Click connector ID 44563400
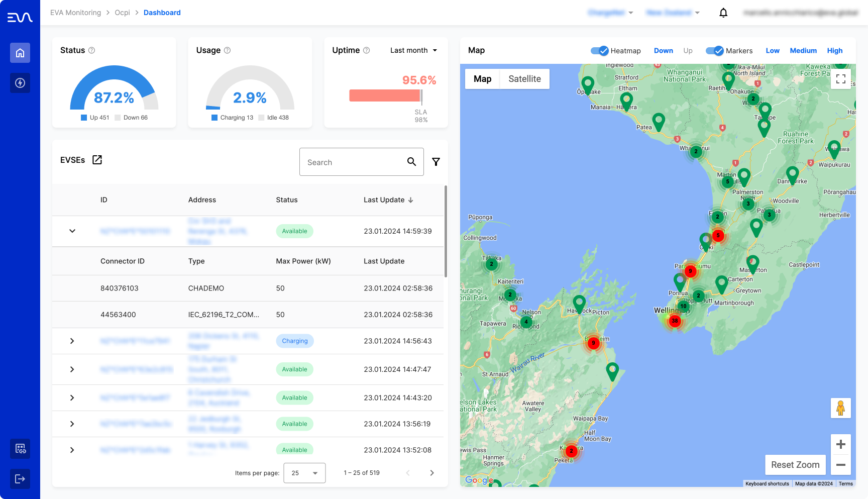Viewport: 868px width, 499px height. (x=118, y=315)
